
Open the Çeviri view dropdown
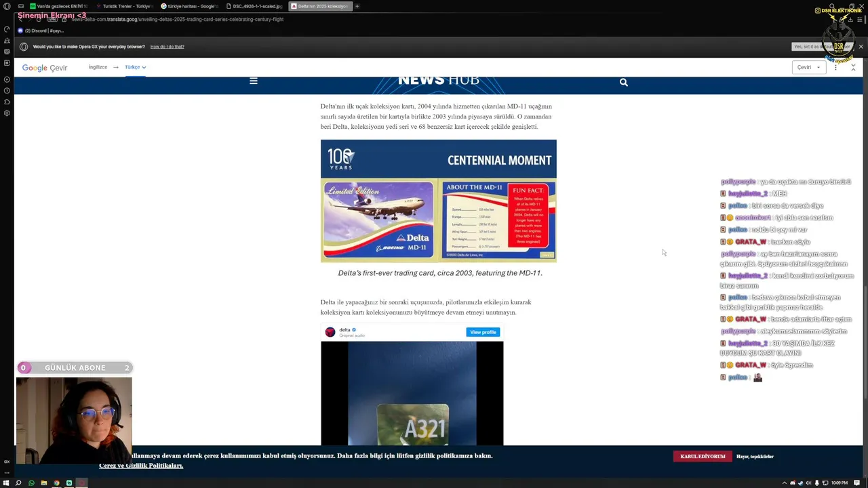808,67
